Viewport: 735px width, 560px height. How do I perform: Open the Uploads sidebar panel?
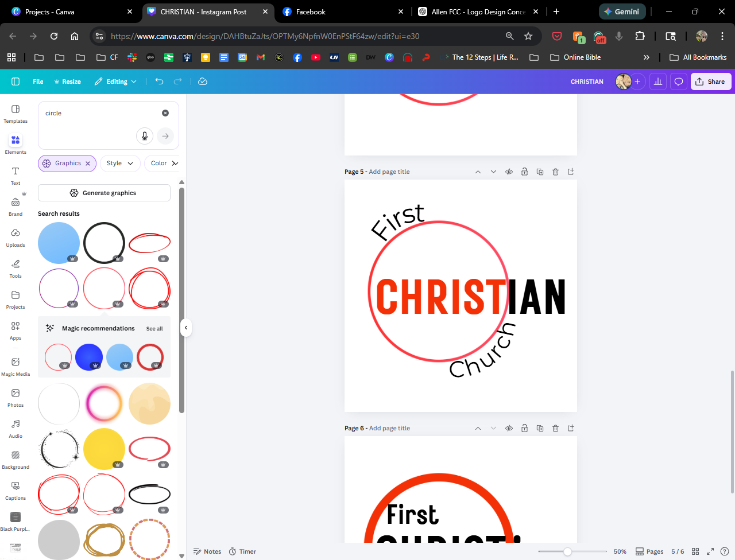coord(16,238)
